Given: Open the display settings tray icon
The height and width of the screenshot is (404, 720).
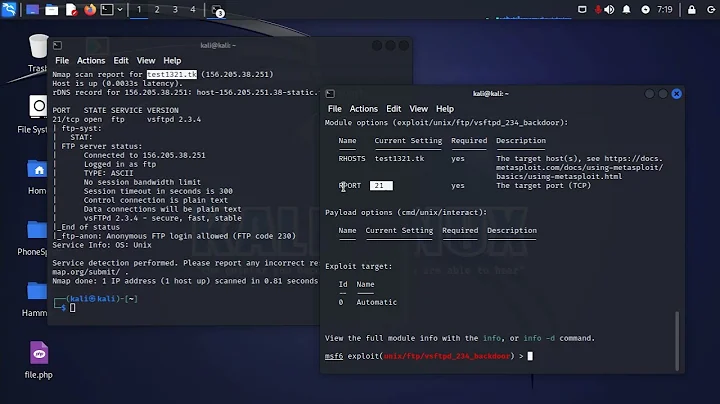Looking at the screenshot, I should (582, 9).
